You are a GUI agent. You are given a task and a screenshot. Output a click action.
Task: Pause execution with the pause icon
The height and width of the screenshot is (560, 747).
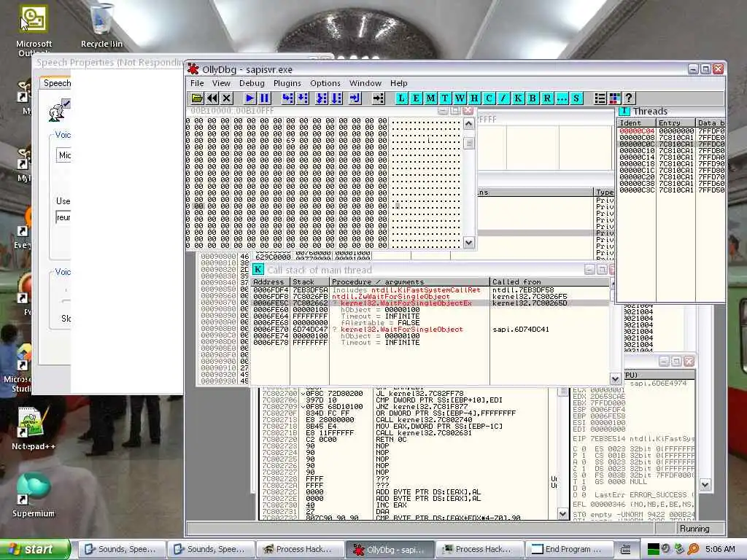[264, 98]
